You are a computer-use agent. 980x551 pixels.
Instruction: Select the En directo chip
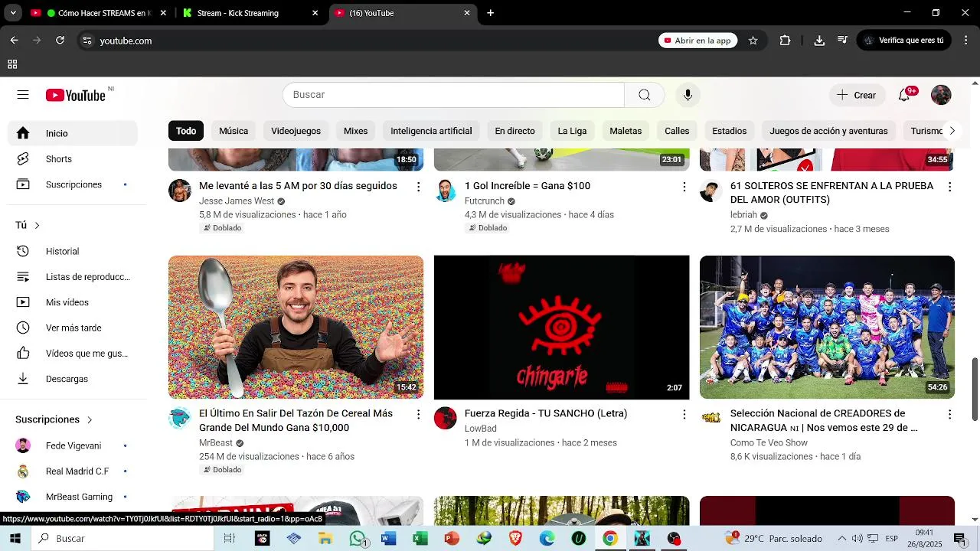tap(514, 131)
